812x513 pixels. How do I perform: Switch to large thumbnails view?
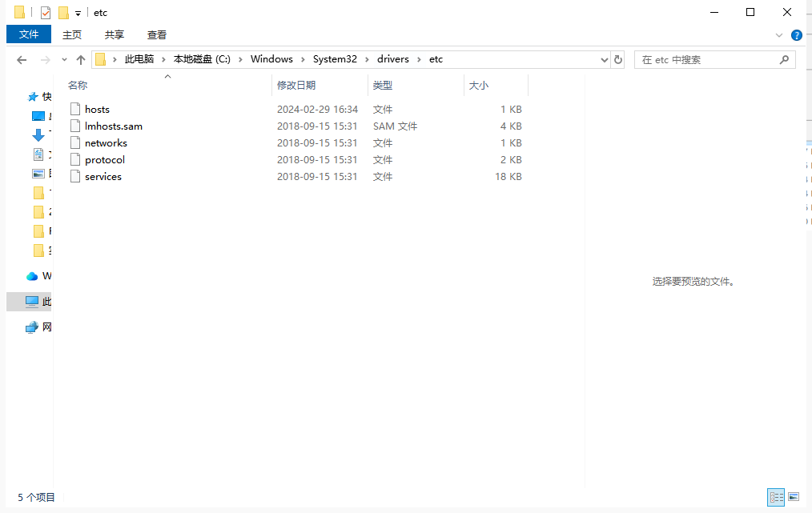pos(794,497)
